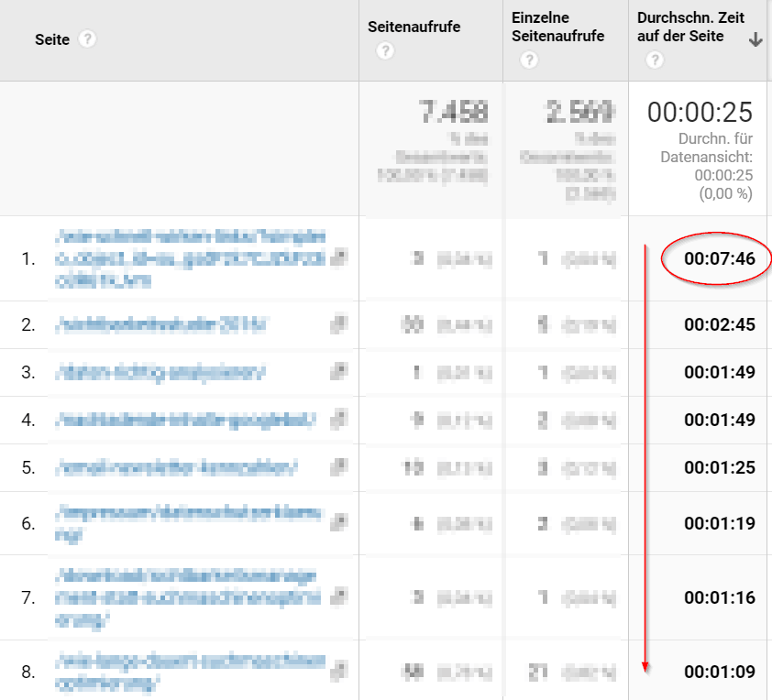Click the total Seitenaufrufe summary number

(x=454, y=112)
